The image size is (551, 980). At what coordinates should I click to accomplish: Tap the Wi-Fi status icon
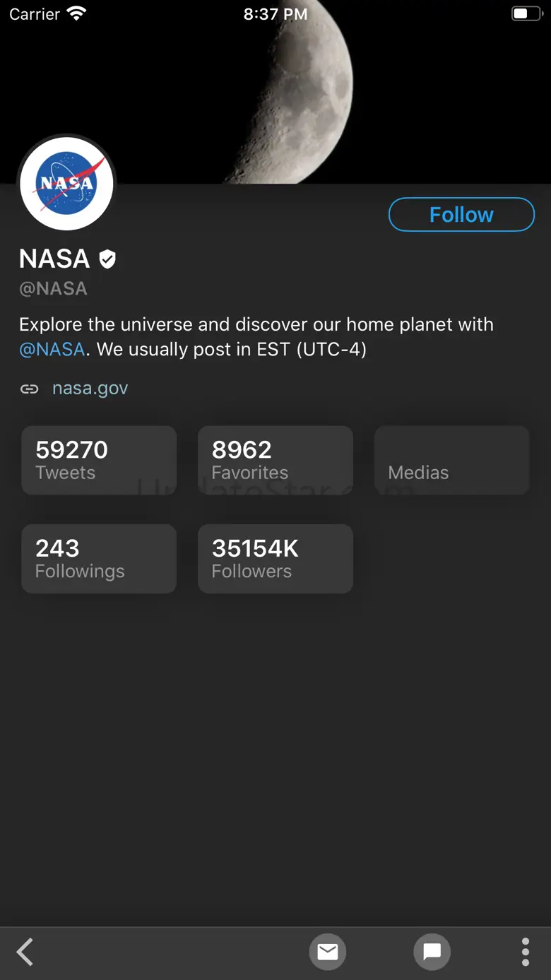[76, 13]
